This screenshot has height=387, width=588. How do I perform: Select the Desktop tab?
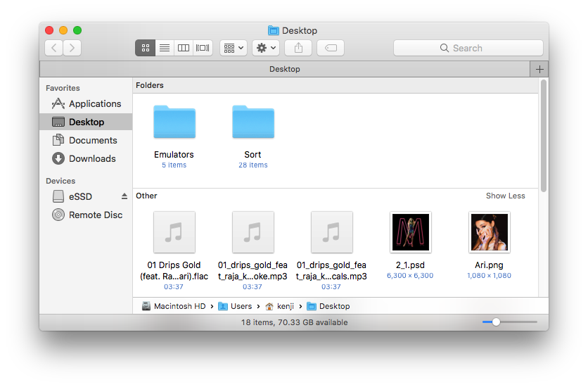click(285, 69)
